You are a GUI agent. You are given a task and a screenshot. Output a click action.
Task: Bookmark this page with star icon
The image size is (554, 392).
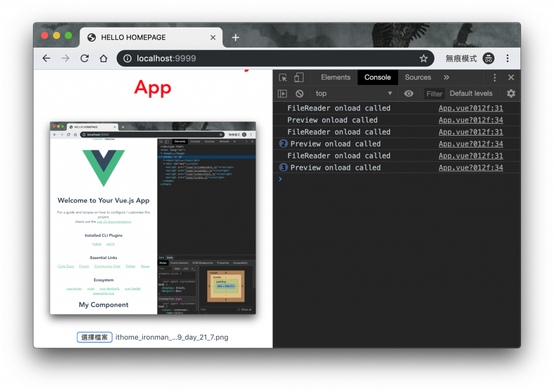point(423,58)
